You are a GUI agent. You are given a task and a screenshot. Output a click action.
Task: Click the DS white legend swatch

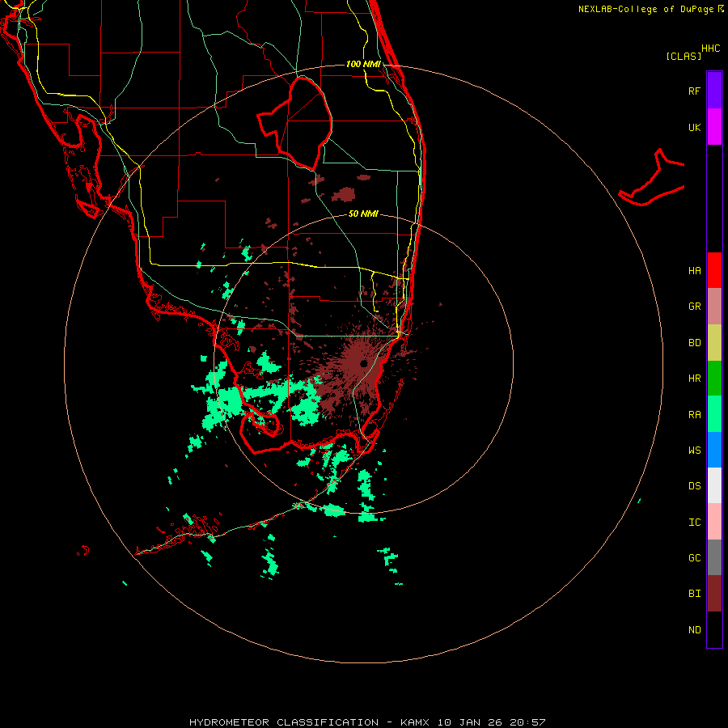714,485
